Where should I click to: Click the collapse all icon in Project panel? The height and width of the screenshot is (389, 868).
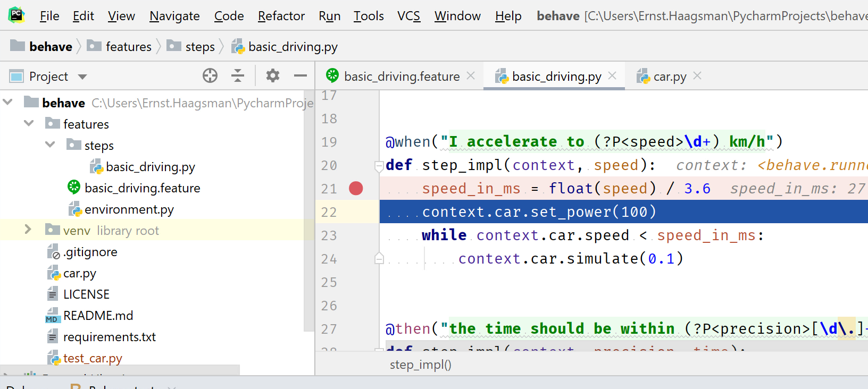[238, 76]
